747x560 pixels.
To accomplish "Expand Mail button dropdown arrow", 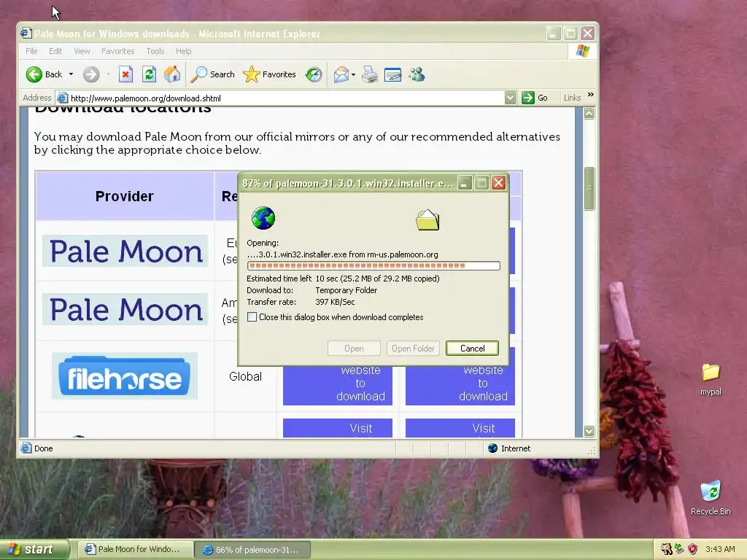I will tap(353, 74).
